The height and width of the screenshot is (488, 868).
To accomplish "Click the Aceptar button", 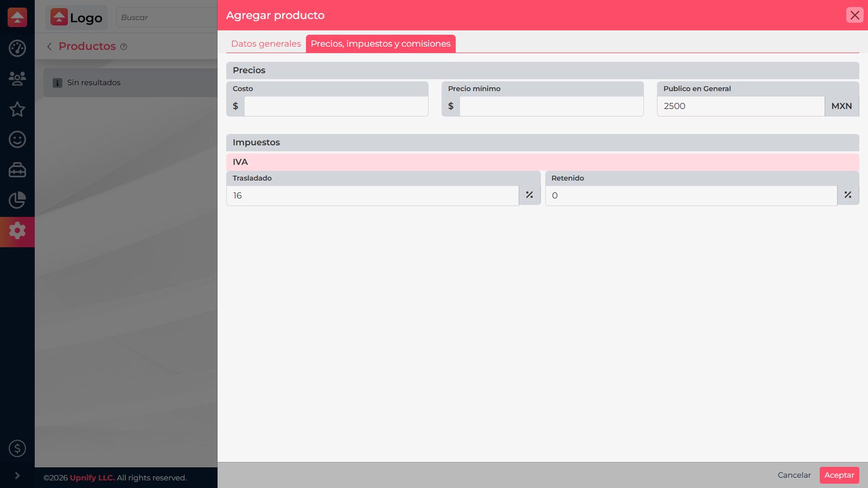I will click(x=839, y=475).
